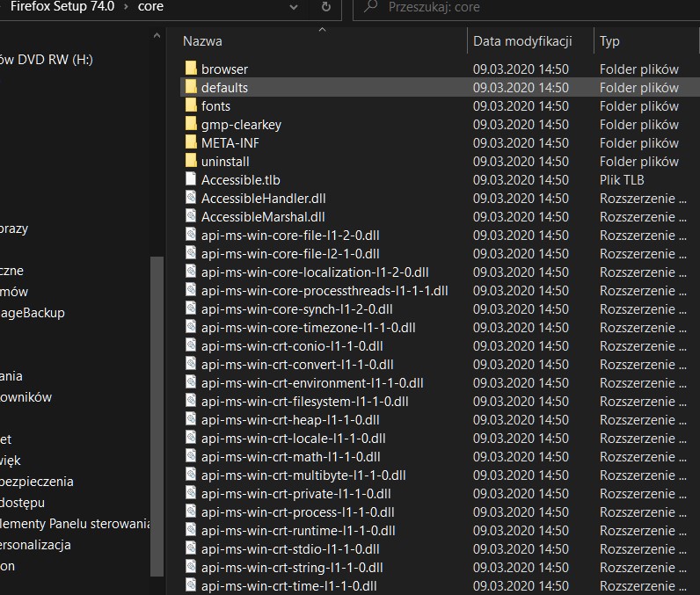Click 'Plik TLB' type of Accessible.tlb
The width and height of the screenshot is (700, 595).
[622, 180]
